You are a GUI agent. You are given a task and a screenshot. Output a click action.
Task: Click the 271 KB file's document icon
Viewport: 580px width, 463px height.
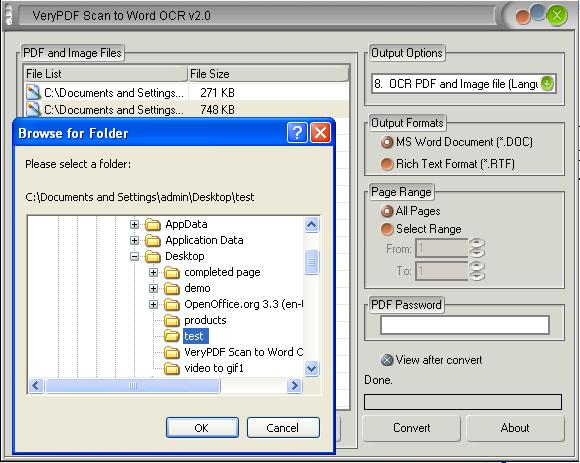(x=33, y=92)
